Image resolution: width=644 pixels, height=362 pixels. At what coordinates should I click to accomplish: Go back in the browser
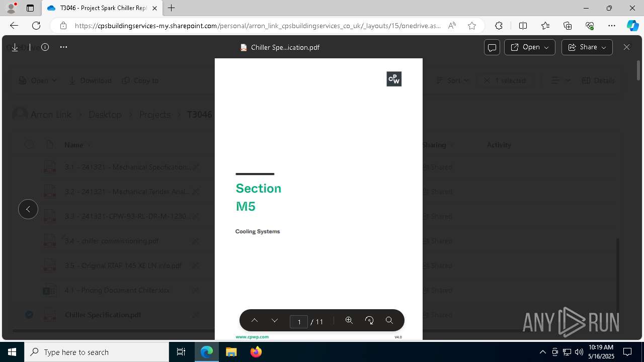14,26
